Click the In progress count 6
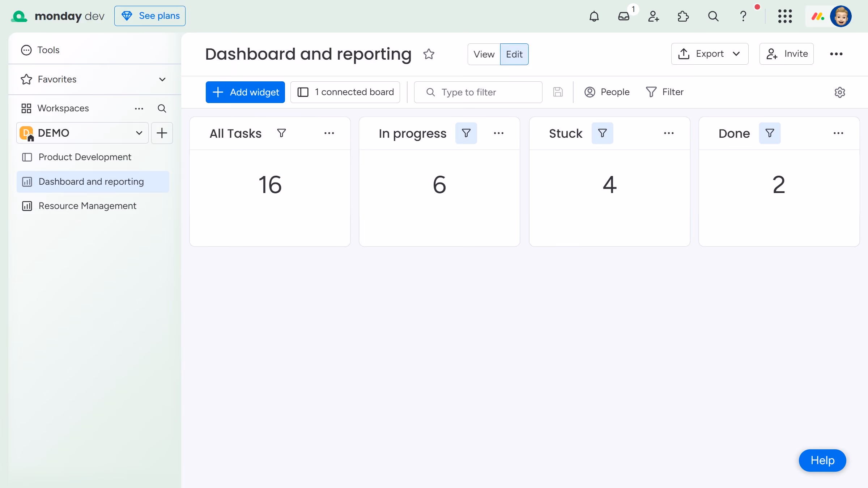868x488 pixels. [x=439, y=185]
